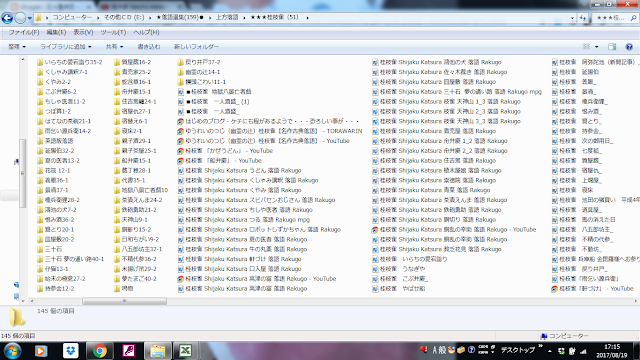Viewport: 640px width, 360px height.
Task: Go back with the blue Back arrow
Action: [x=7, y=18]
